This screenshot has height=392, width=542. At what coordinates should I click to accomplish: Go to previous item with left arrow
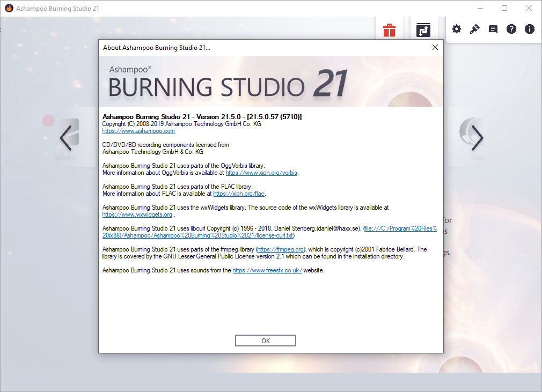65,138
